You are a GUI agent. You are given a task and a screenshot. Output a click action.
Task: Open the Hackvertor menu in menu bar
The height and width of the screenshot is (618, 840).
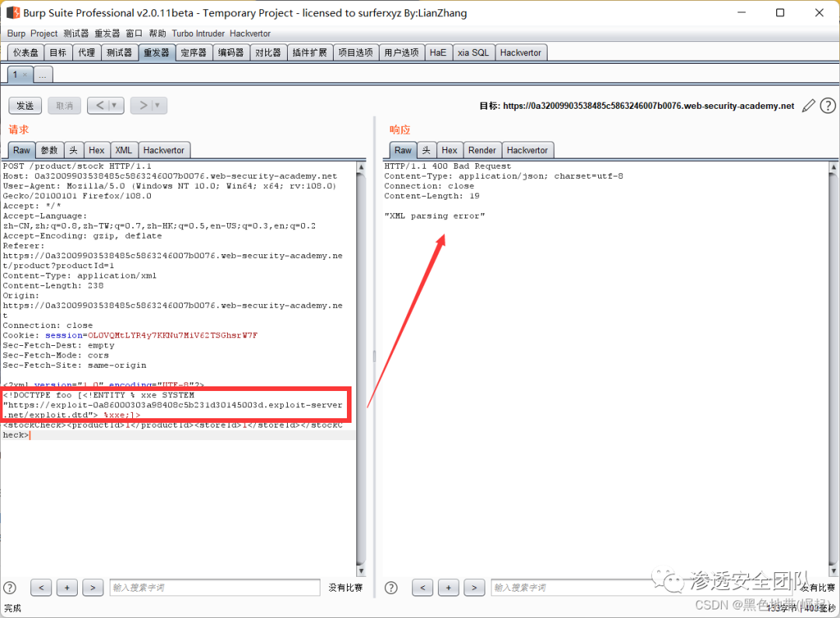250,33
